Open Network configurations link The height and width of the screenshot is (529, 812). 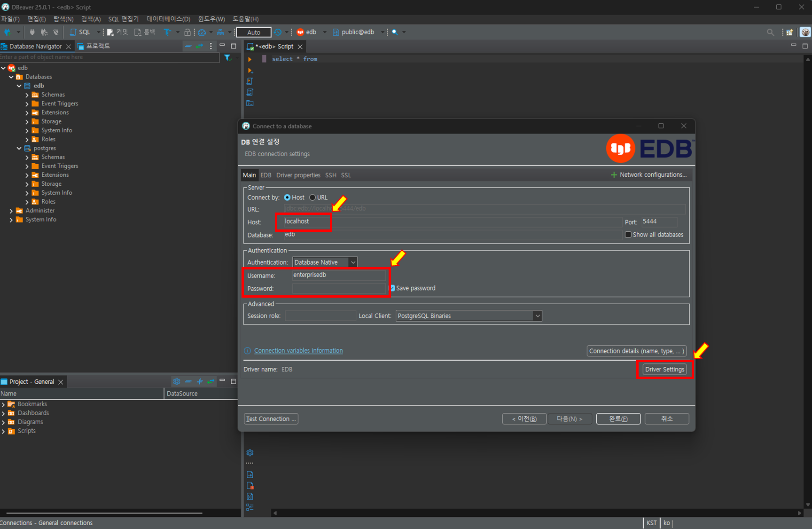click(648, 175)
